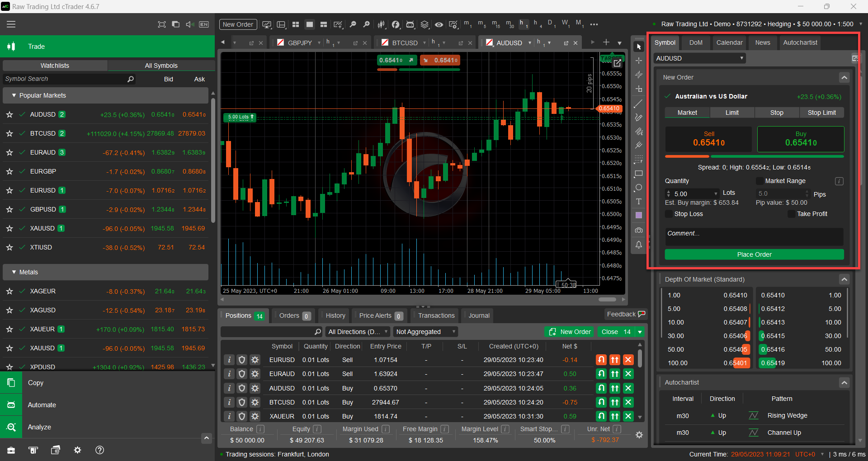This screenshot has height=461, width=868.
Task: Click the hamburger menu icon
Action: click(x=11, y=24)
